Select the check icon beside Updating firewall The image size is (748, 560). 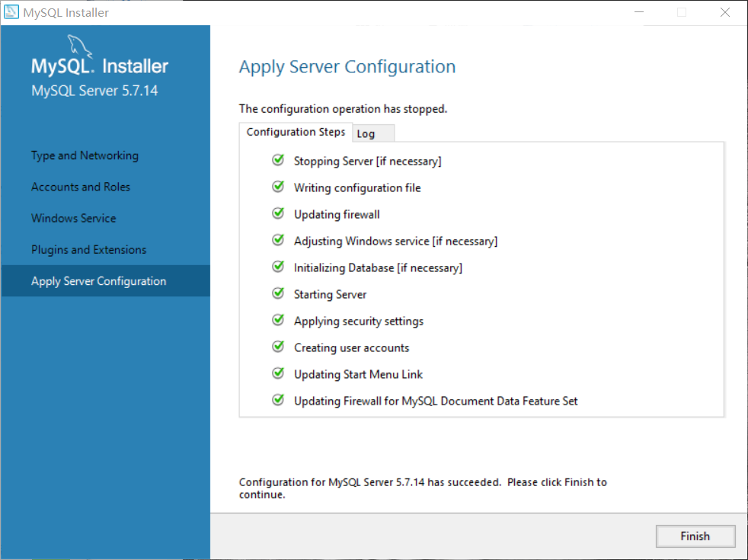(278, 213)
